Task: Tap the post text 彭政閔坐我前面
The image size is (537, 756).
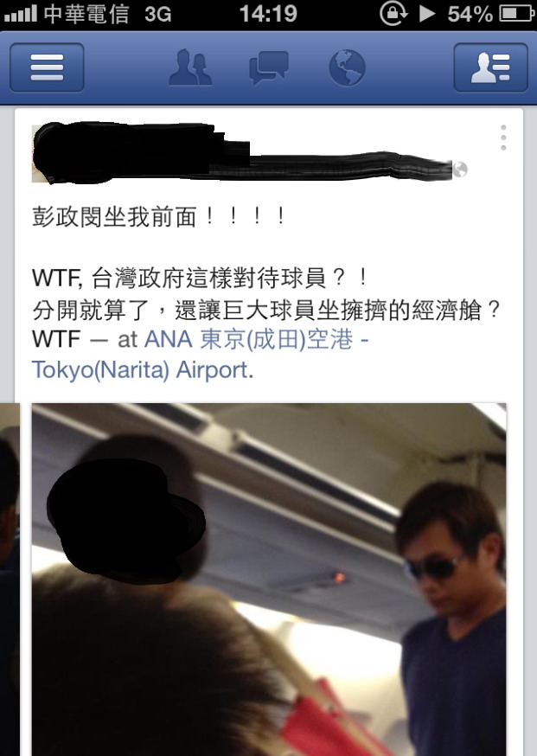Action: tap(114, 216)
